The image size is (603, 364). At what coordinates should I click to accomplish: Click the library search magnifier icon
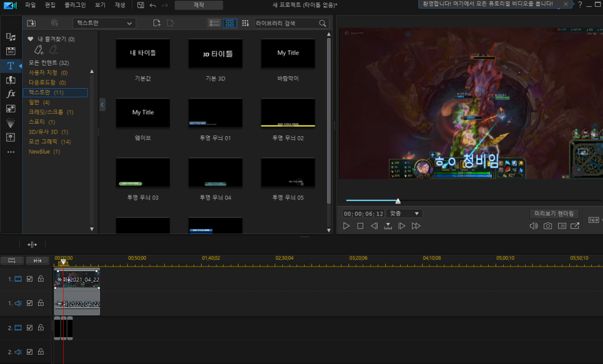(323, 24)
